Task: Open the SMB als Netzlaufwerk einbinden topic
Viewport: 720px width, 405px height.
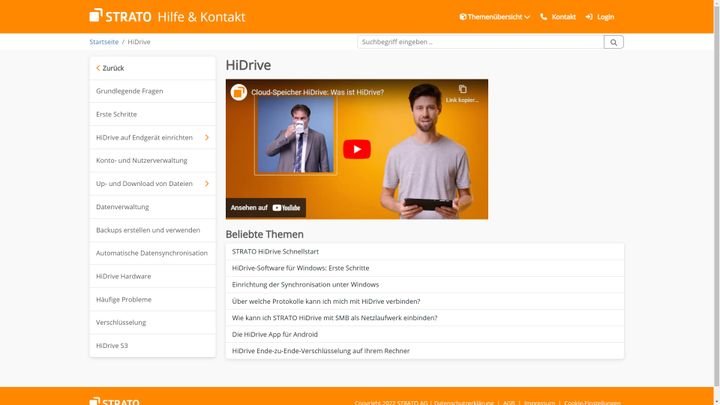Action: [425, 318]
